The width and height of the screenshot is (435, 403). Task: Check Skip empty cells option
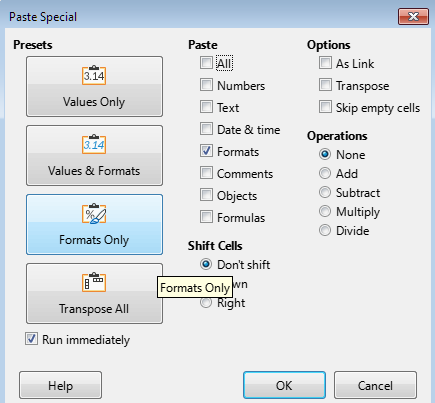click(x=325, y=107)
